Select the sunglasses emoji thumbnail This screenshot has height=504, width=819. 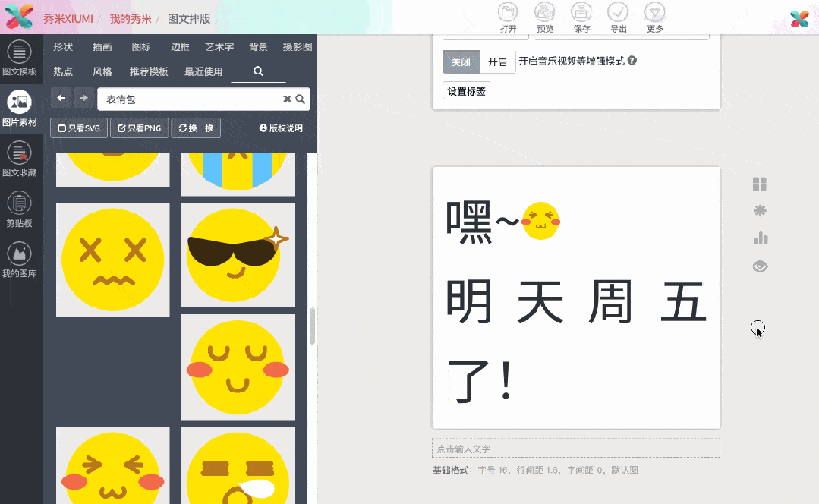coord(238,255)
